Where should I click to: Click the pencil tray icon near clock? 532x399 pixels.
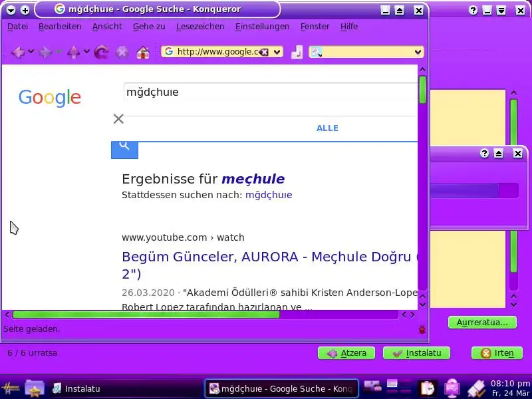477,389
